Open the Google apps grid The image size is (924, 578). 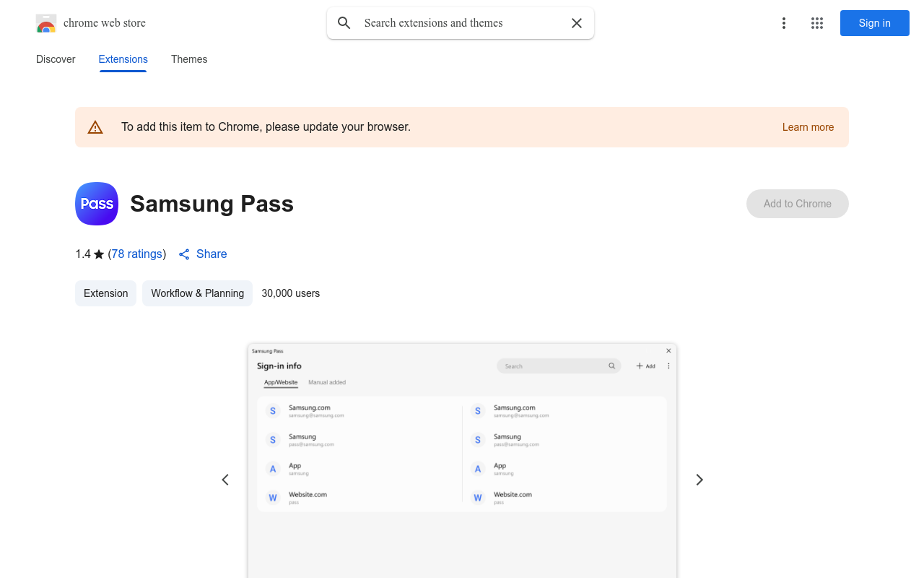[x=817, y=22]
